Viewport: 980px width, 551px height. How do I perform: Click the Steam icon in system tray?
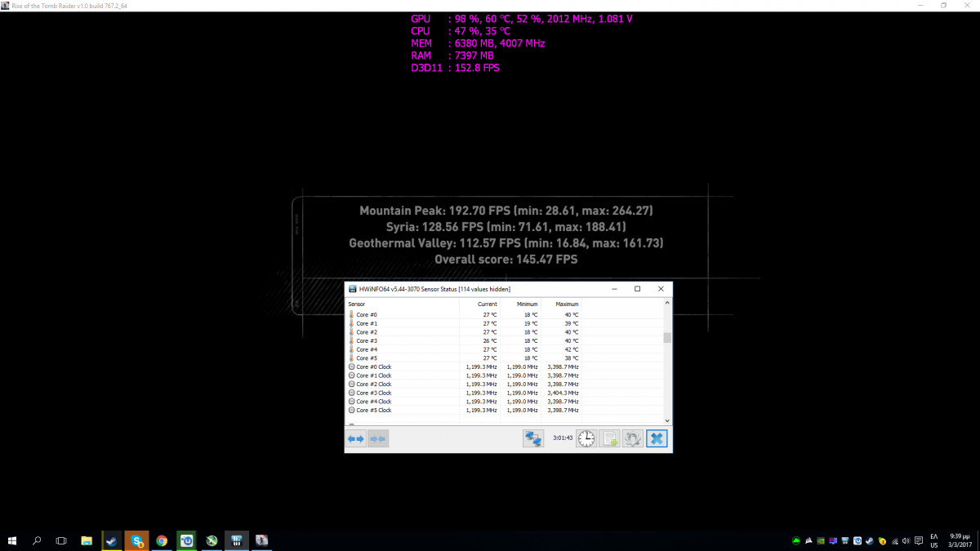point(870,541)
